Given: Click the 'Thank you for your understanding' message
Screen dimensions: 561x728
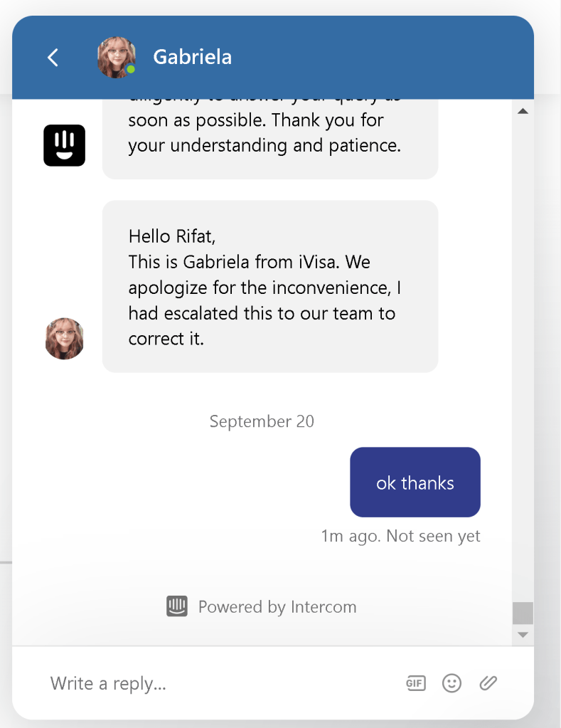Looking at the screenshot, I should (270, 139).
